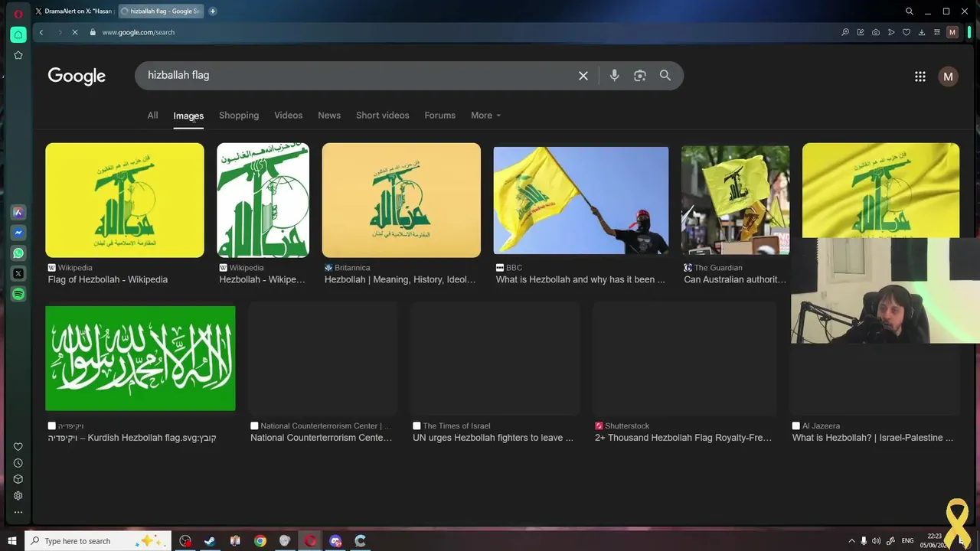Screen dimensions: 980x551
Task: Open Steam from the taskbar
Action: pyautogui.click(x=210, y=541)
